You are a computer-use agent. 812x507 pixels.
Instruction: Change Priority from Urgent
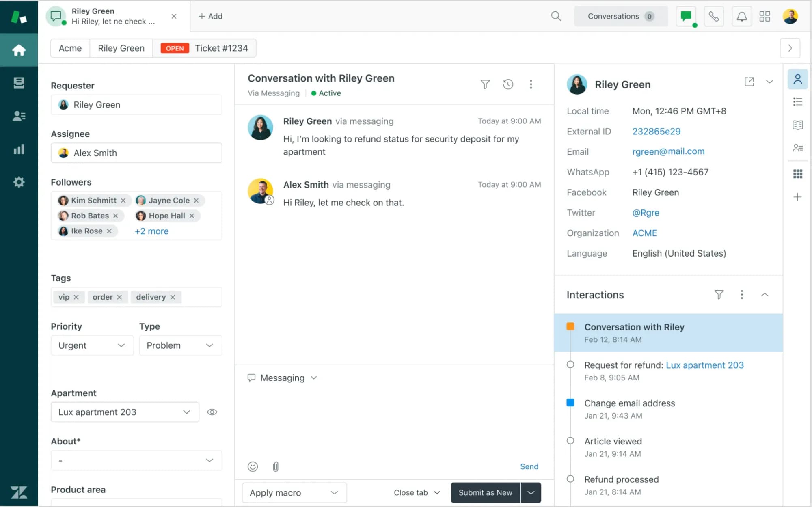click(92, 345)
